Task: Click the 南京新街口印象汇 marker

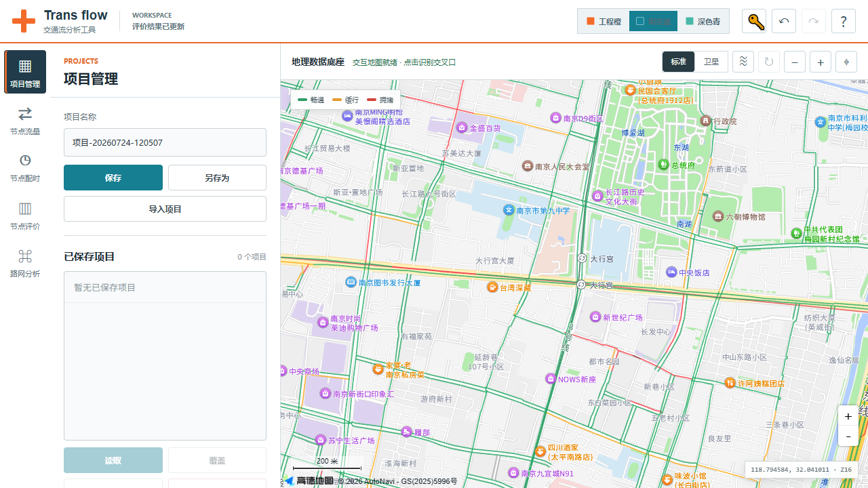Action: click(325, 393)
